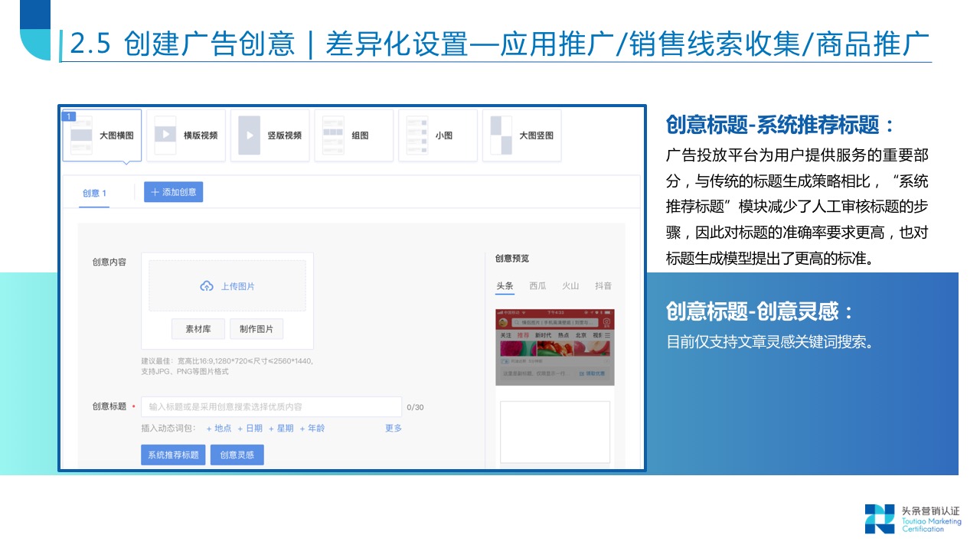Click the 领取优惠 link in the phone preview
This screenshot has height=551, width=980.
pyautogui.click(x=592, y=373)
